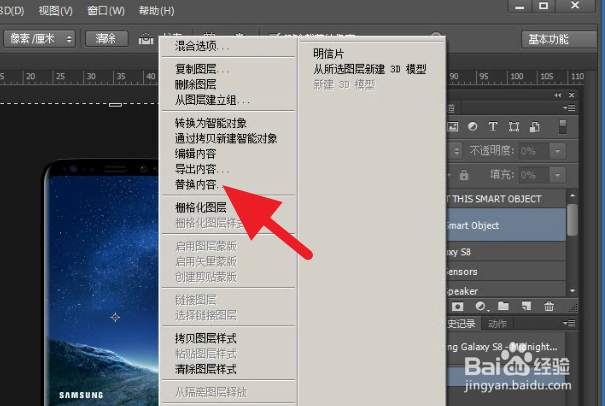Image resolution: width=605 pixels, height=406 pixels.
Task: Choose 从所选图层新建 3D 模型 entry
Action: pyautogui.click(x=372, y=69)
